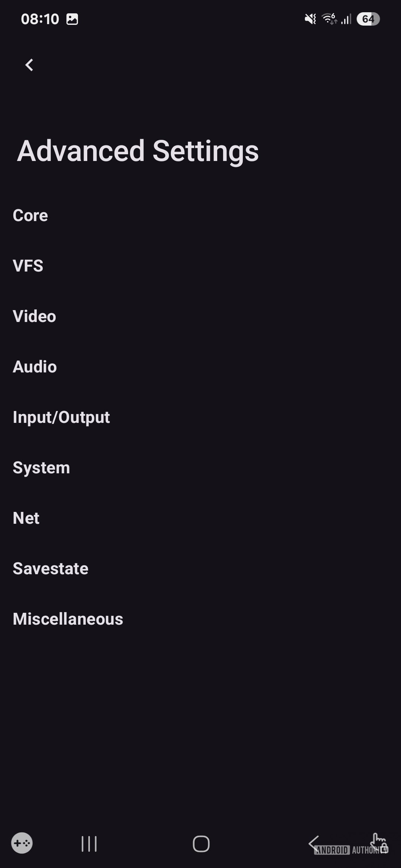401x868 pixels.
Task: Open Miscellaneous settings
Action: click(68, 619)
